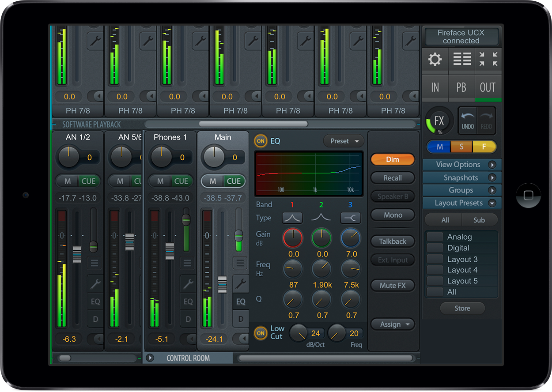
Task: Select the Sub tab in Layout Presets
Action: [479, 220]
